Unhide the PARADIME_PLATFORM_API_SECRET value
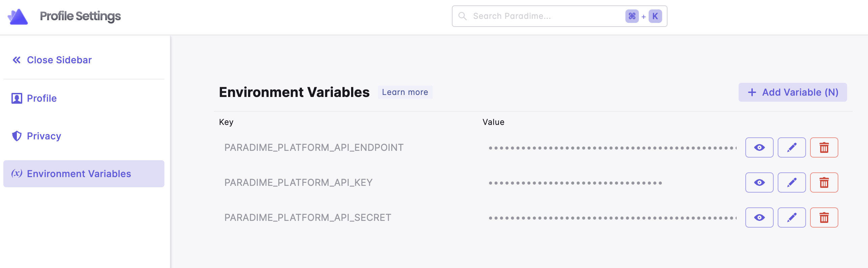Image resolution: width=868 pixels, height=268 pixels. coord(759,217)
